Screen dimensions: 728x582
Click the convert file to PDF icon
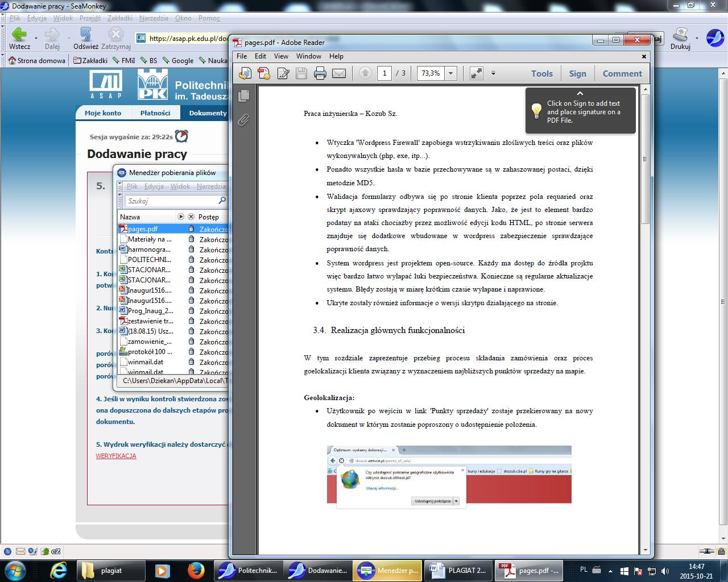(264, 73)
